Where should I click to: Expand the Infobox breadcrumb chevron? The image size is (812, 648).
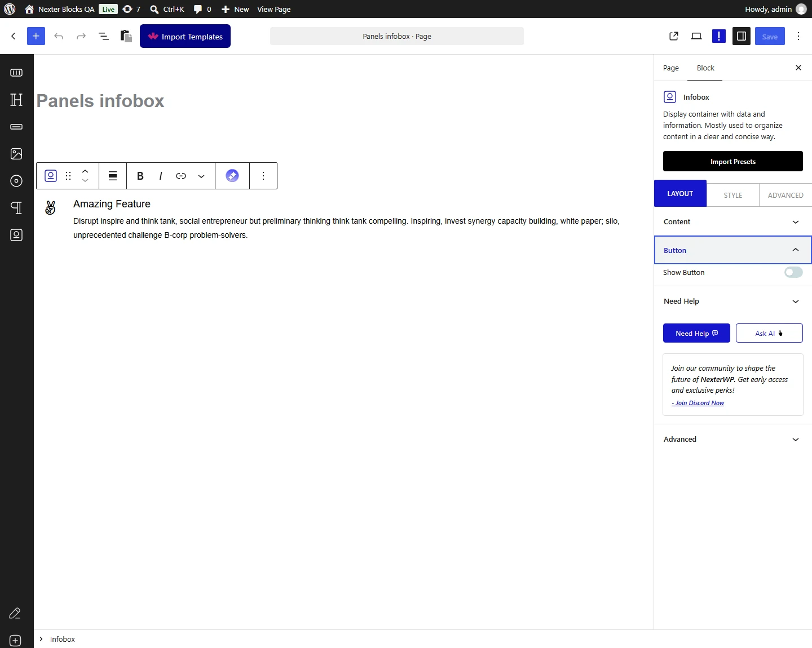click(41, 639)
